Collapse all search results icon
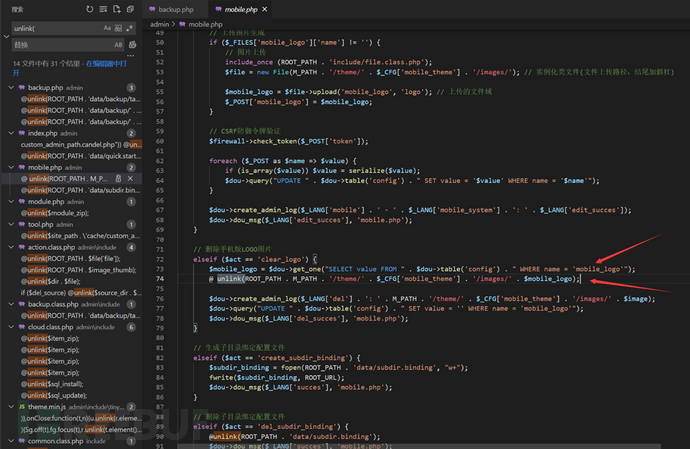 (132, 9)
